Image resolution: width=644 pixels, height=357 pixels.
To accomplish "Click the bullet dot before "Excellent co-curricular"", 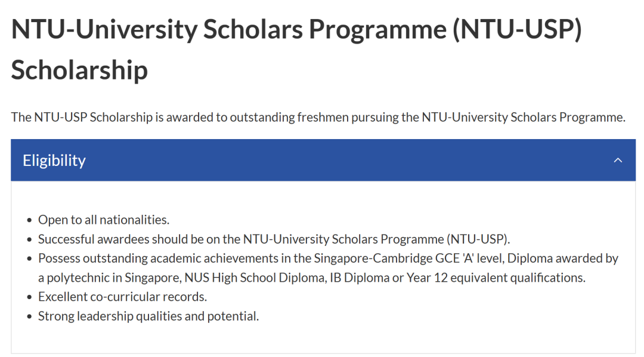I will click(x=29, y=297).
